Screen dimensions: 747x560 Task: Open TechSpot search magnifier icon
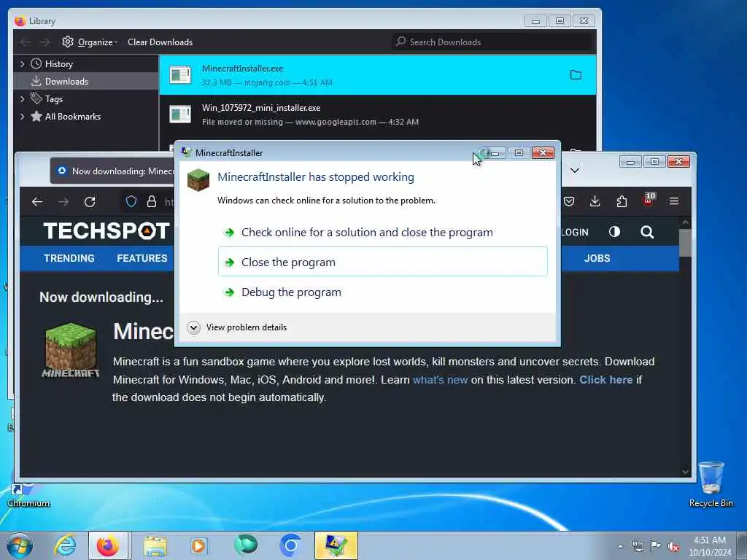point(647,232)
